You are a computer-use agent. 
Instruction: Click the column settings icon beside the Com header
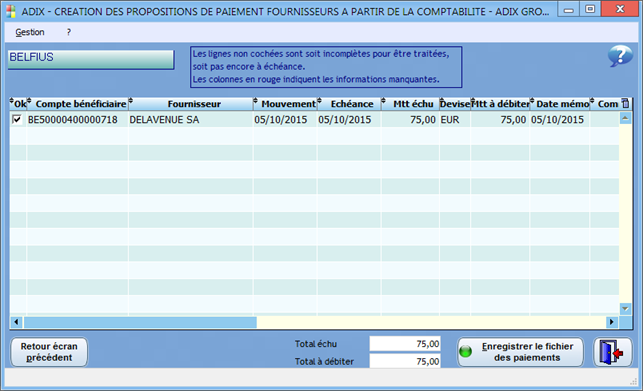pyautogui.click(x=625, y=103)
